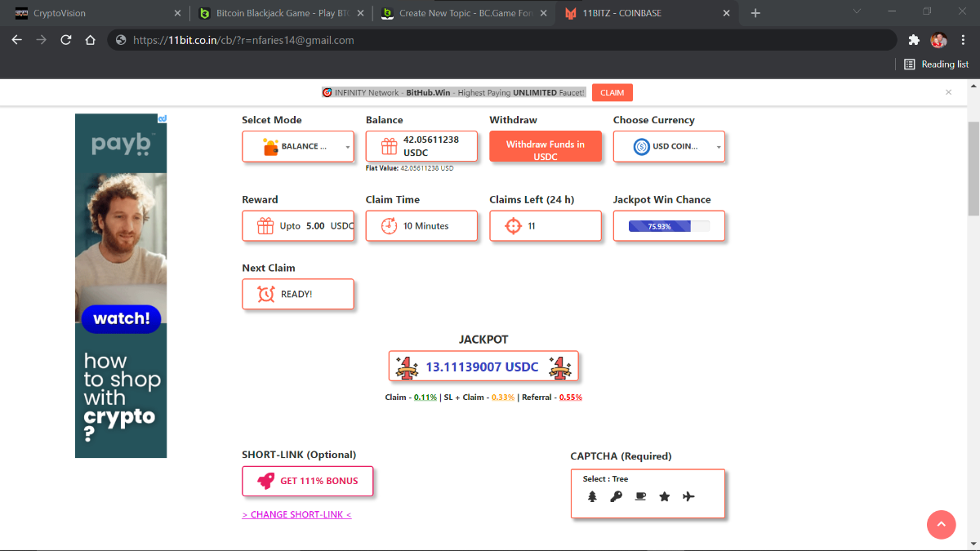Pick the star icon in captcha
This screenshot has height=551, width=980.
(x=664, y=496)
